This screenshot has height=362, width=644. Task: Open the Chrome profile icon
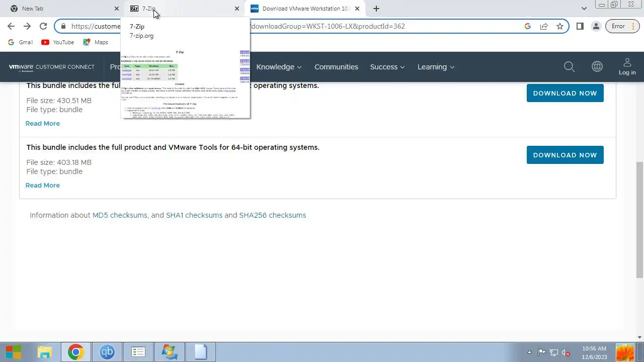(596, 26)
